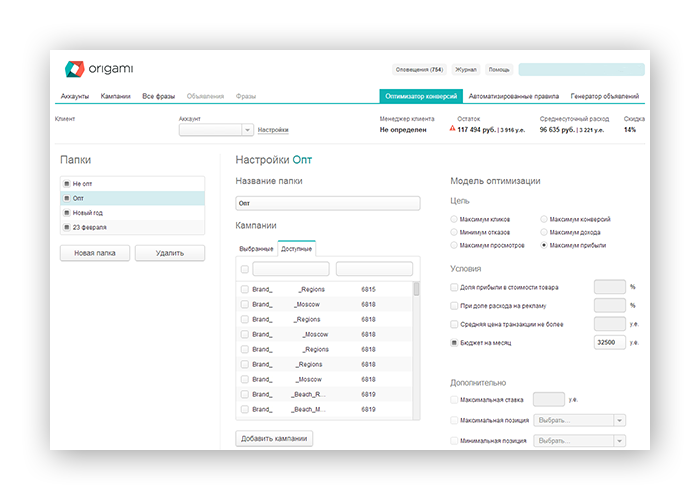Open the Автоматизированные правила tab

(513, 96)
